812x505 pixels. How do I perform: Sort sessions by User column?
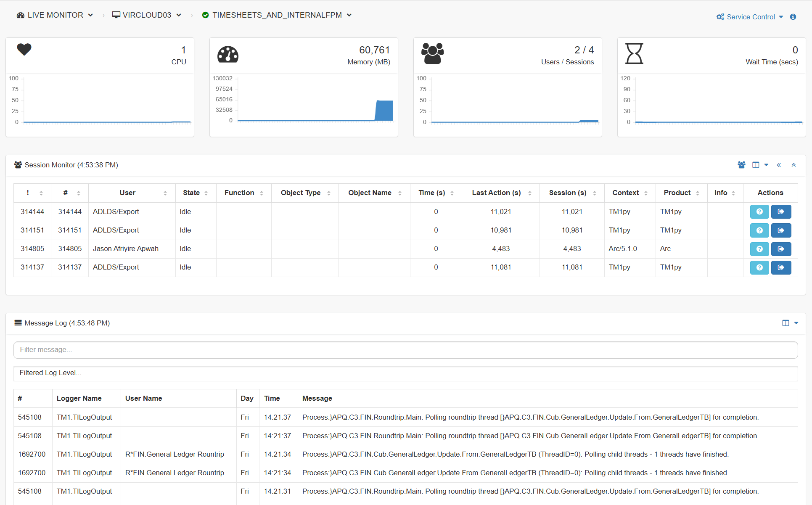coord(132,193)
